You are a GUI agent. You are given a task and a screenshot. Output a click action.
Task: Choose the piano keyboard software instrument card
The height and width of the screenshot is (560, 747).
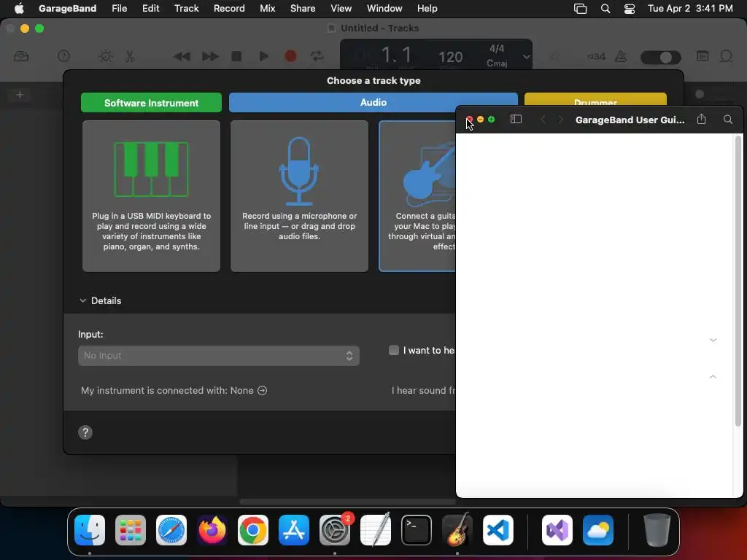pyautogui.click(x=151, y=195)
